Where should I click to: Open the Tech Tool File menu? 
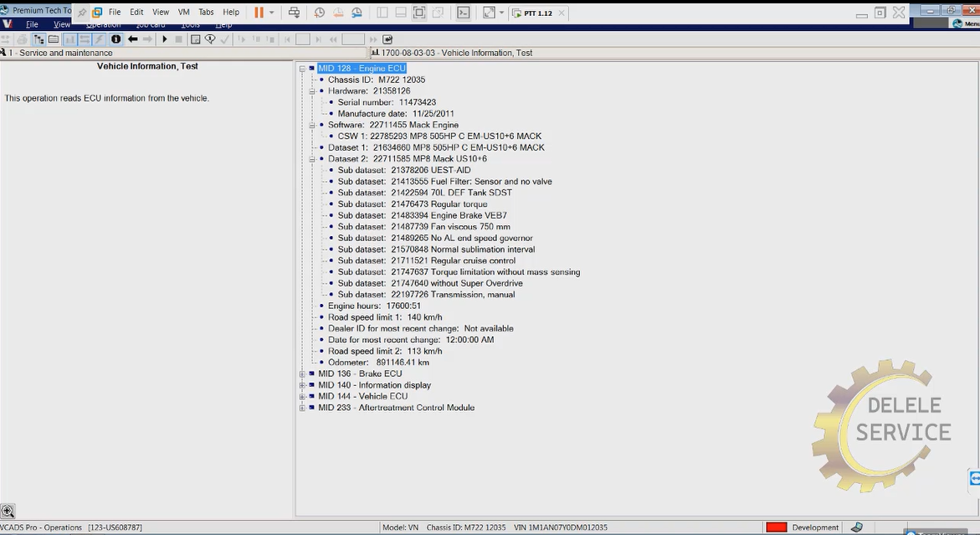coord(32,24)
